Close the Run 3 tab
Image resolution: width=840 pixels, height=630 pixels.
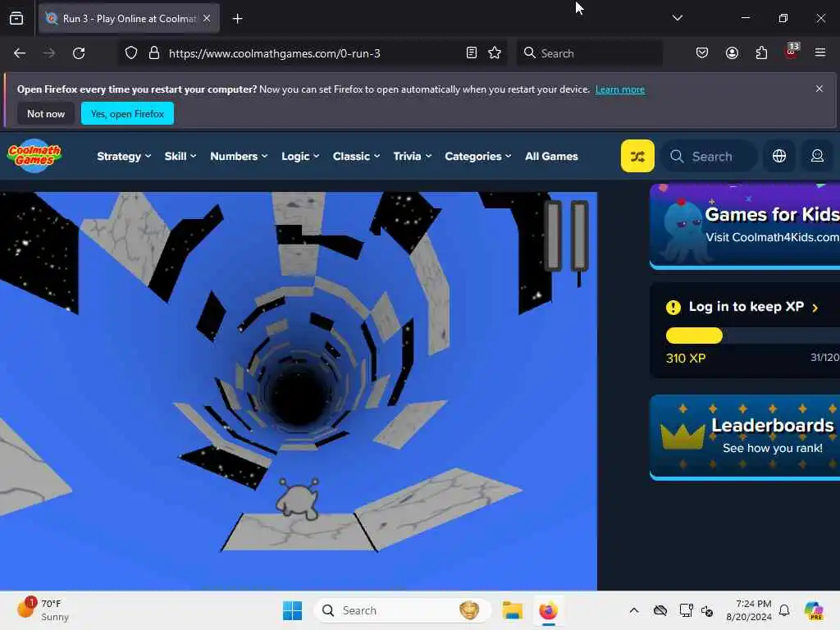click(x=207, y=18)
